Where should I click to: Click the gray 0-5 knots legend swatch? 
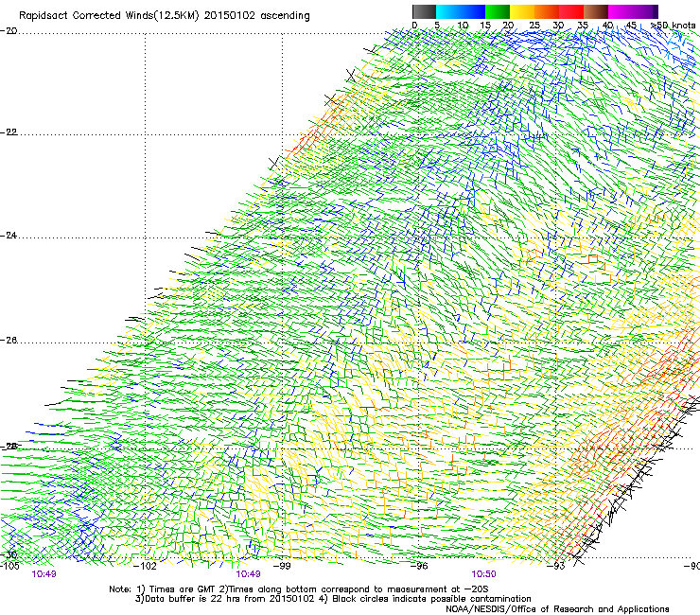[x=424, y=11]
